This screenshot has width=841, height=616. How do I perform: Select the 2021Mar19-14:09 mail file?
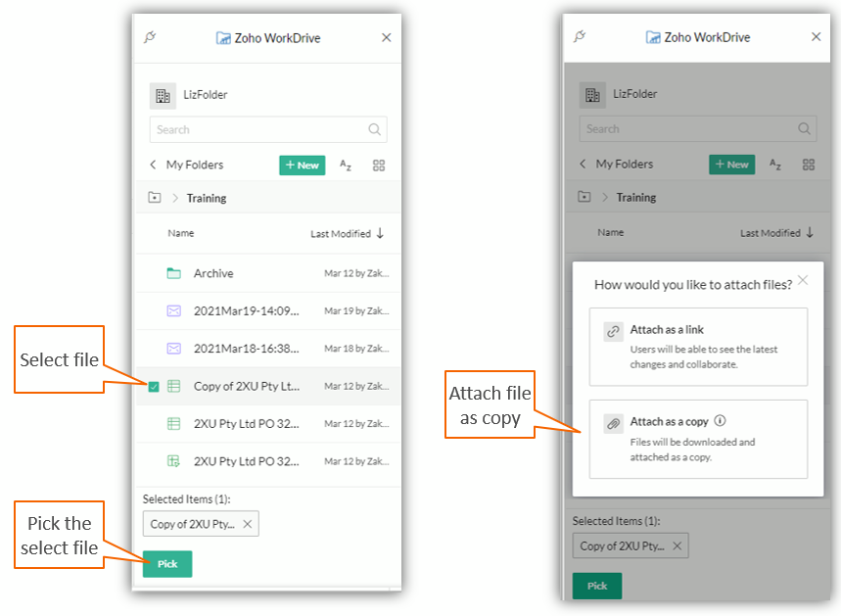[x=268, y=310]
